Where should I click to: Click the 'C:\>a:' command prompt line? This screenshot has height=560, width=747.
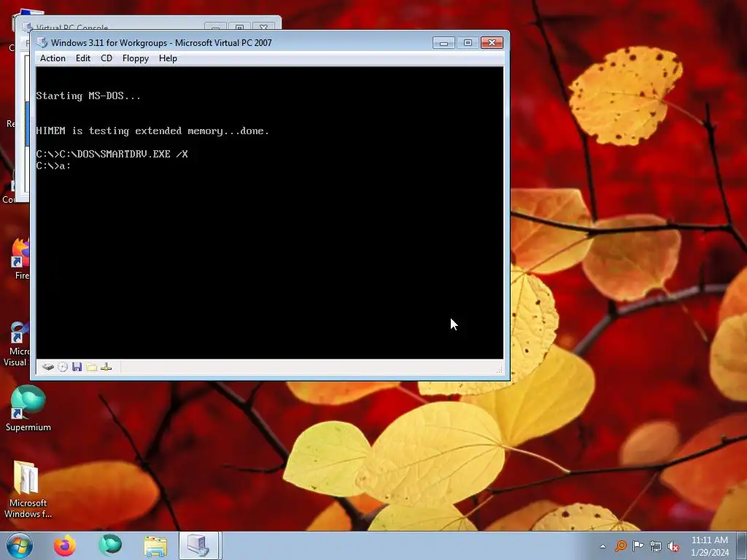[53, 166]
